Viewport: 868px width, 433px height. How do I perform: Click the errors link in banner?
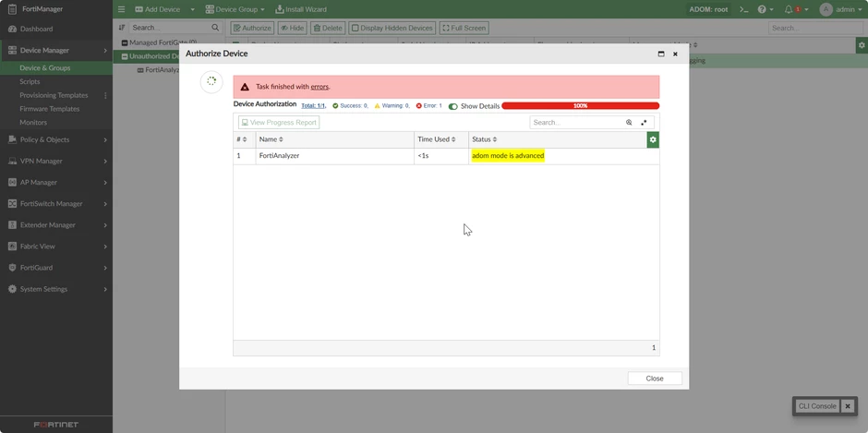(319, 87)
